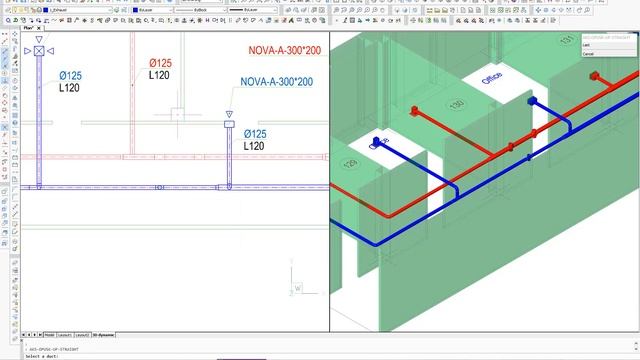This screenshot has height=360, width=640.
Task: Jump to first layout tab arrow
Action: (x=23, y=335)
